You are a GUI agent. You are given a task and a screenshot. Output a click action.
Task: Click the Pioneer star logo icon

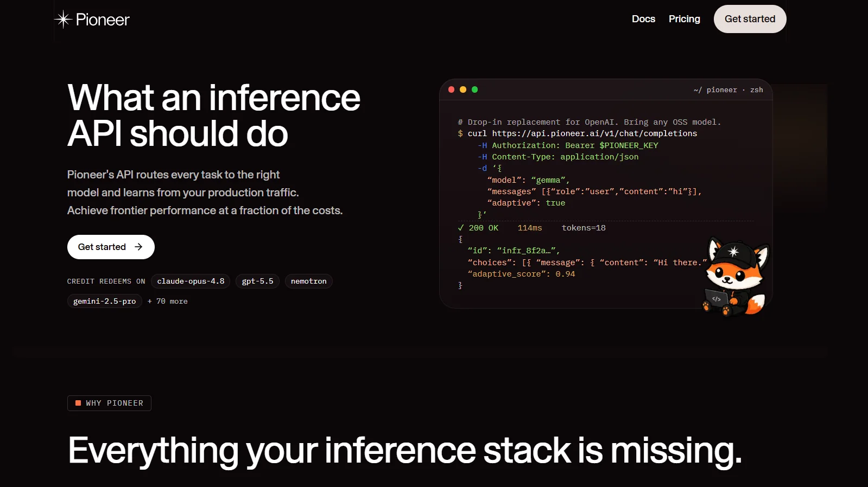(63, 20)
